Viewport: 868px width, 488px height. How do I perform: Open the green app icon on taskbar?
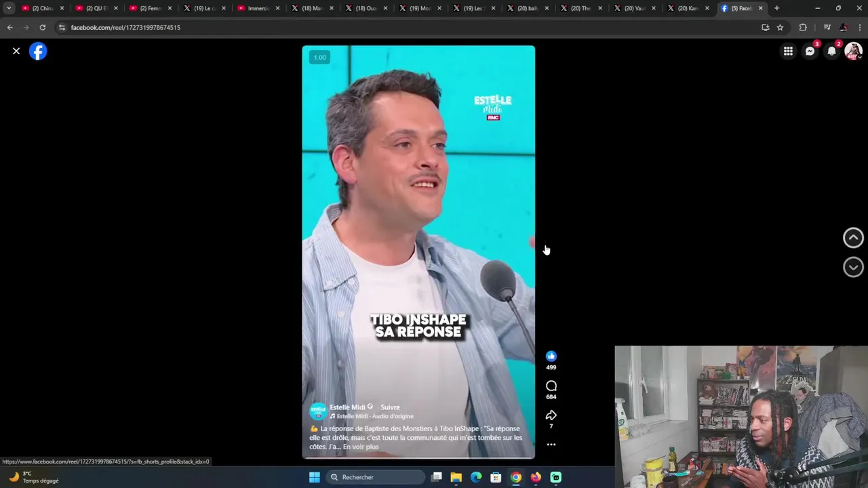(555, 477)
